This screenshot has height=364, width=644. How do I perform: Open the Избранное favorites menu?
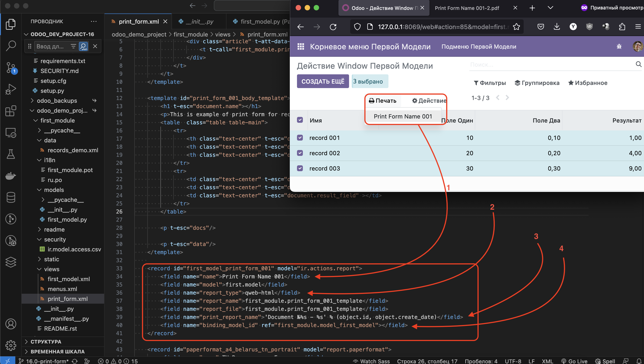pos(587,83)
